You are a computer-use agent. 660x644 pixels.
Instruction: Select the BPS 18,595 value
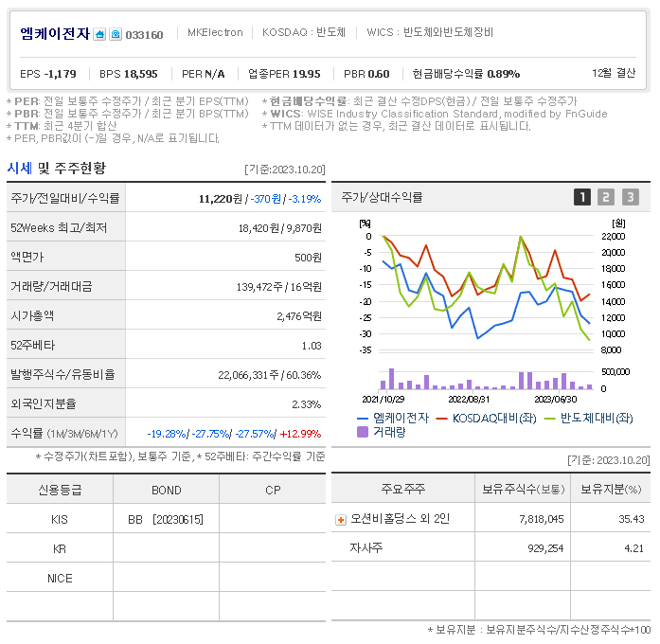pyautogui.click(x=129, y=74)
